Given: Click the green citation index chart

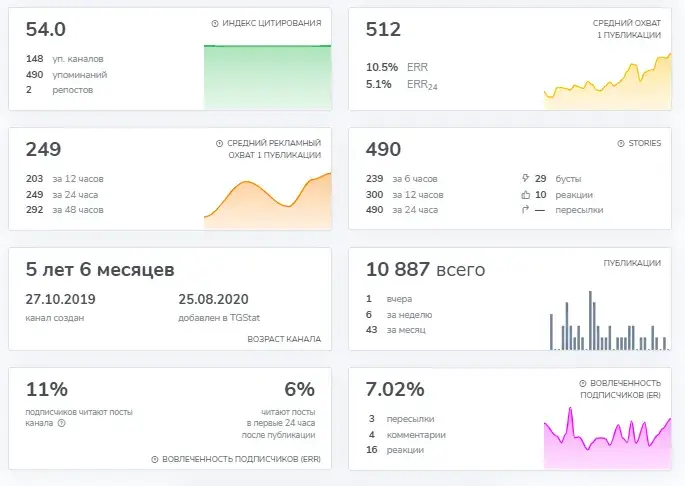Looking at the screenshot, I should (267, 77).
